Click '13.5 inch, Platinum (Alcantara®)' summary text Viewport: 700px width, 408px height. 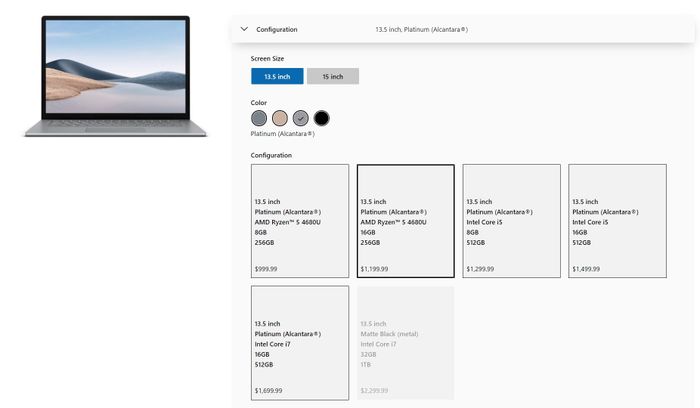pyautogui.click(x=421, y=29)
